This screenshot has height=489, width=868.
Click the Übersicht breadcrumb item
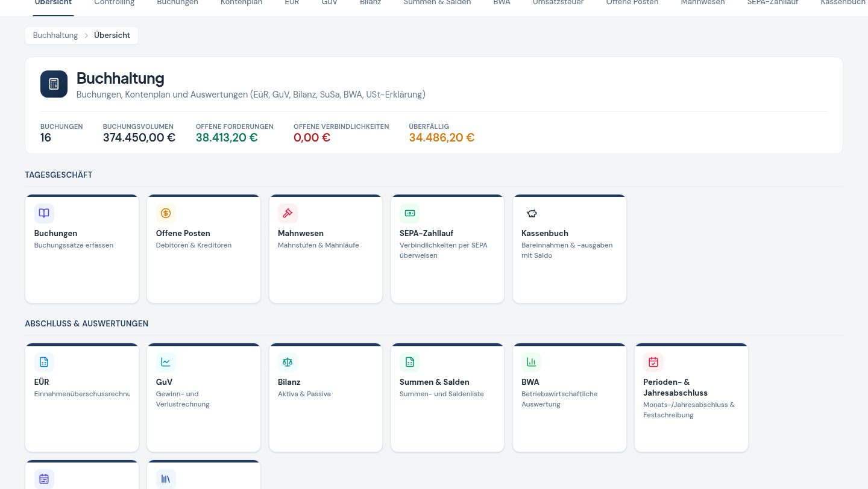pos(112,36)
